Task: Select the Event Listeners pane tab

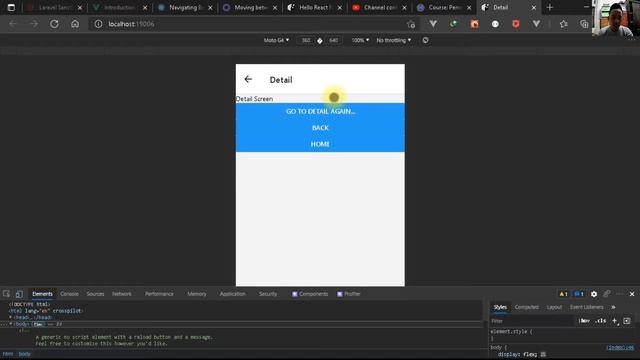Action: click(587, 307)
